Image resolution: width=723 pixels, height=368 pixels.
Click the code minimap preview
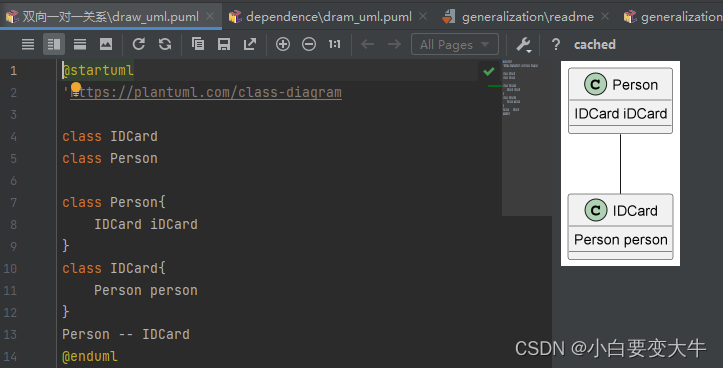point(526,137)
